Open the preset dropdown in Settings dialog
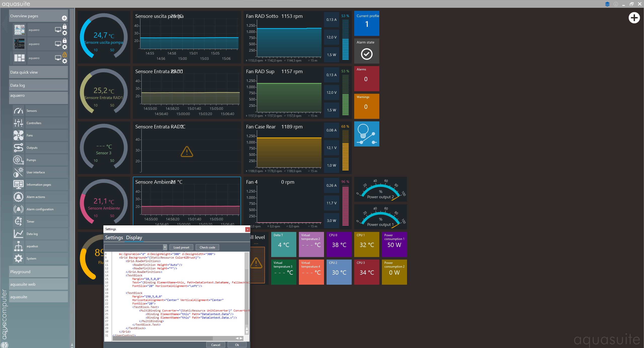 [165, 247]
